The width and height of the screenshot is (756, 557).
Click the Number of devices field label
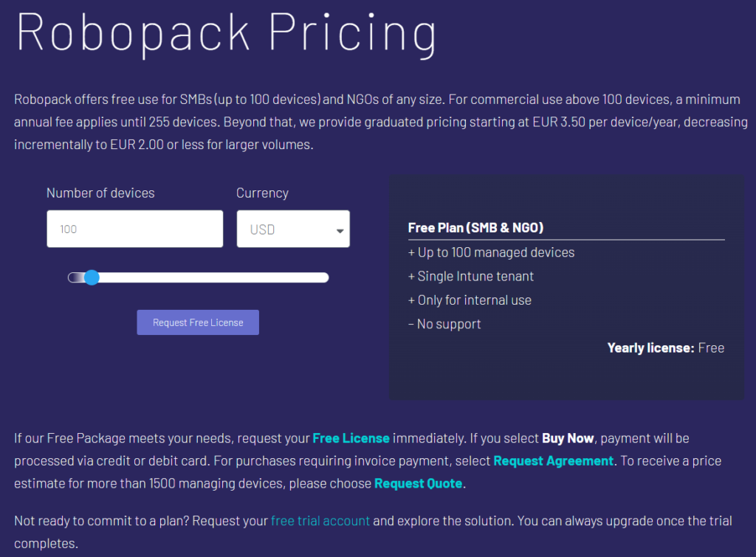(x=100, y=193)
